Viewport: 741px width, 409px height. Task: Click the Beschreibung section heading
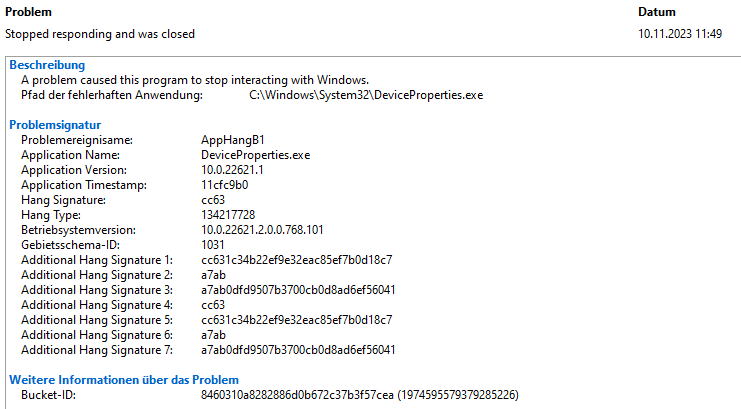tap(47, 65)
